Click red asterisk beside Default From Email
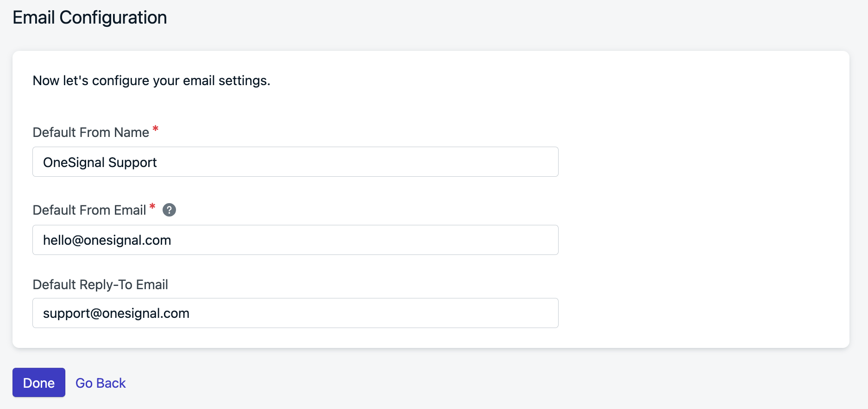The image size is (868, 409). (152, 206)
